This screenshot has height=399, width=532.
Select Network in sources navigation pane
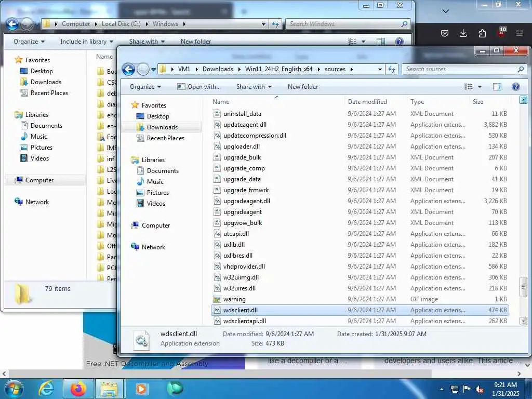pos(153,247)
